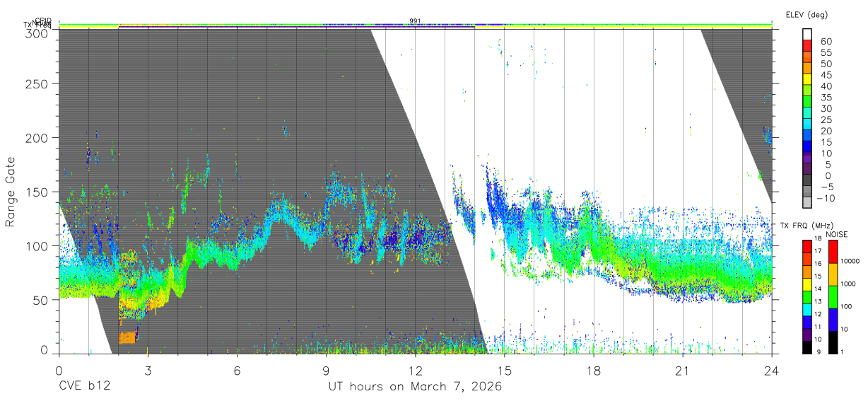This screenshot has width=868, height=401.
Task: Click the red top swatch of the NOISE colorbar
Action: click(x=833, y=252)
